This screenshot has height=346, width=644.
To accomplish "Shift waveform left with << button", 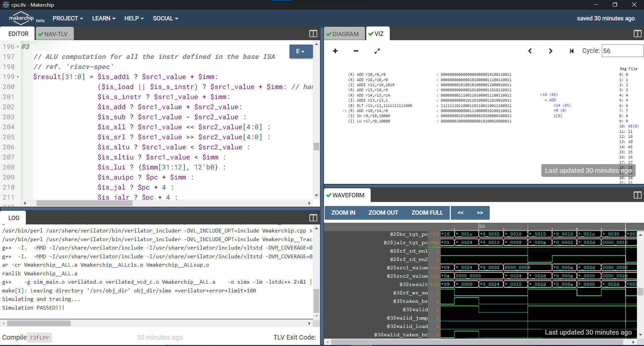I will tap(461, 213).
